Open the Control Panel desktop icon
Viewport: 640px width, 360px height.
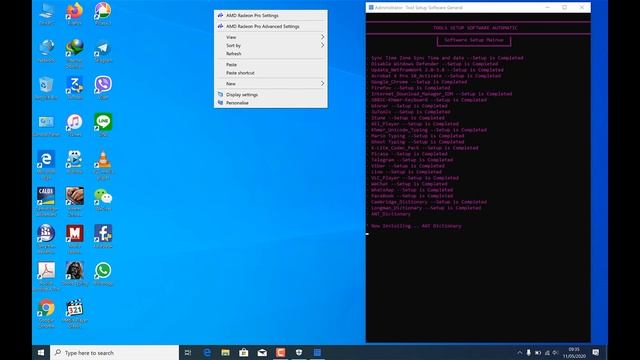tap(46, 125)
